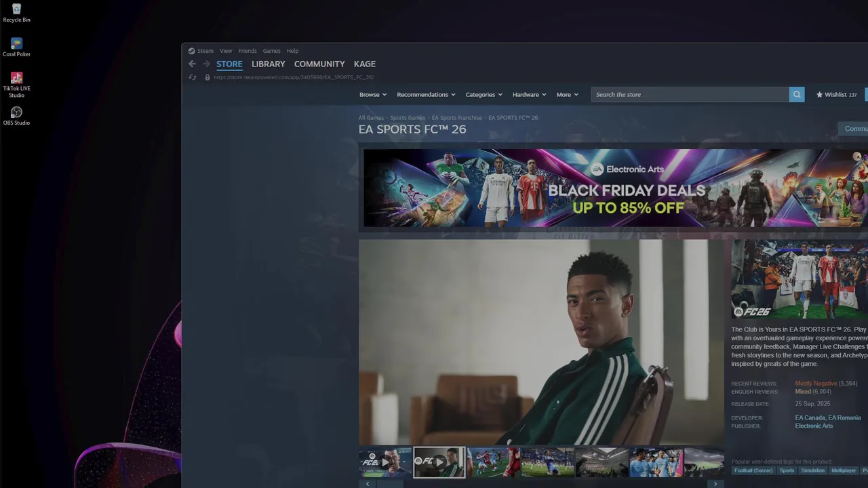This screenshot has height=488, width=868.
Task: Open the EA Canada developer link
Action: click(810, 418)
